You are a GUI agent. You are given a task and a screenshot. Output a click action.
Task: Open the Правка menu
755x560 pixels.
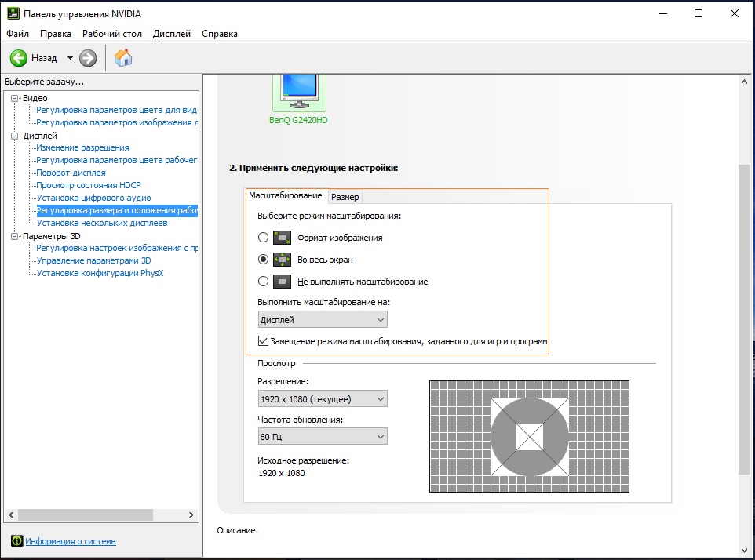pos(56,34)
